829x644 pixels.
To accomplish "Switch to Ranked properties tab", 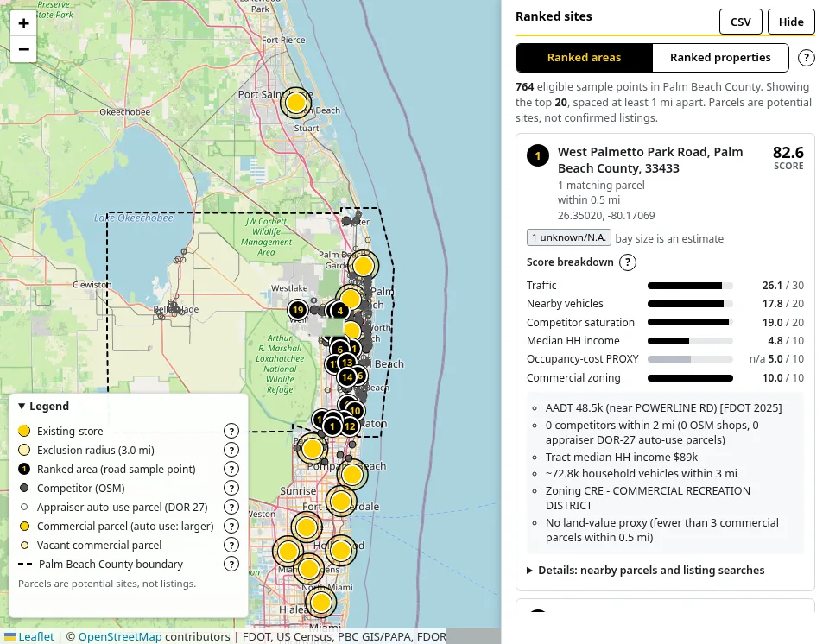I will coord(720,58).
